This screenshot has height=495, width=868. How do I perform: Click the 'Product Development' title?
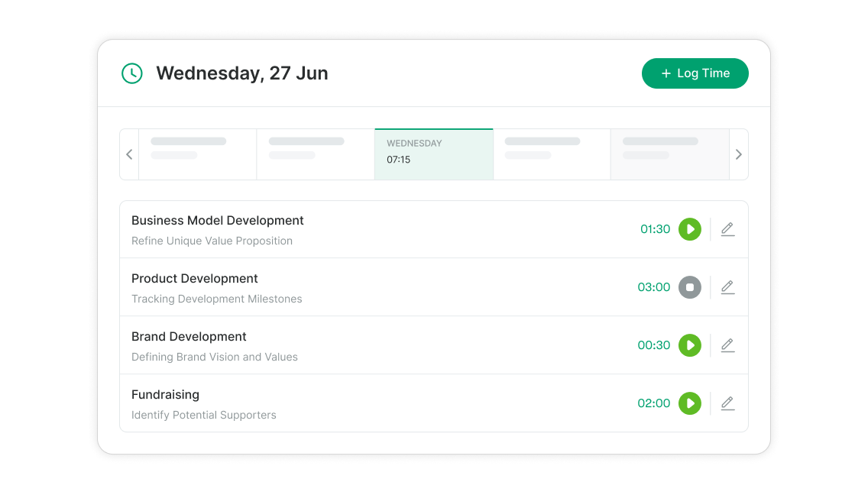(194, 279)
